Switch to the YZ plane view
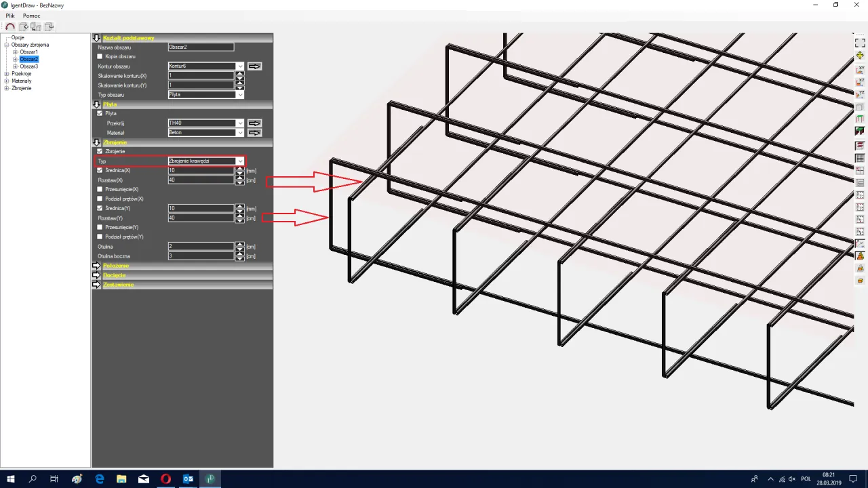 tap(860, 95)
